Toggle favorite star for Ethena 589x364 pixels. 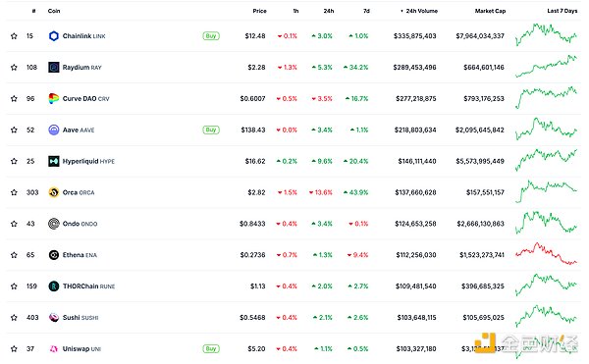pos(14,255)
